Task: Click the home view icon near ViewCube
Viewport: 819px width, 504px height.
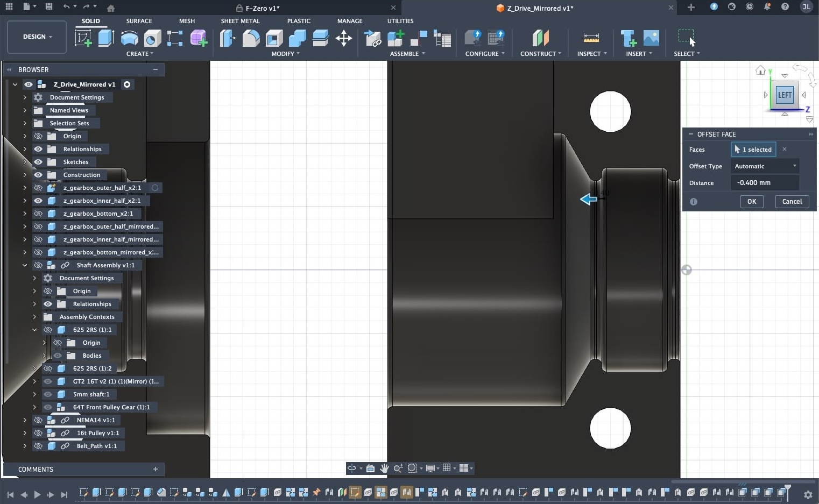Action: tap(760, 70)
